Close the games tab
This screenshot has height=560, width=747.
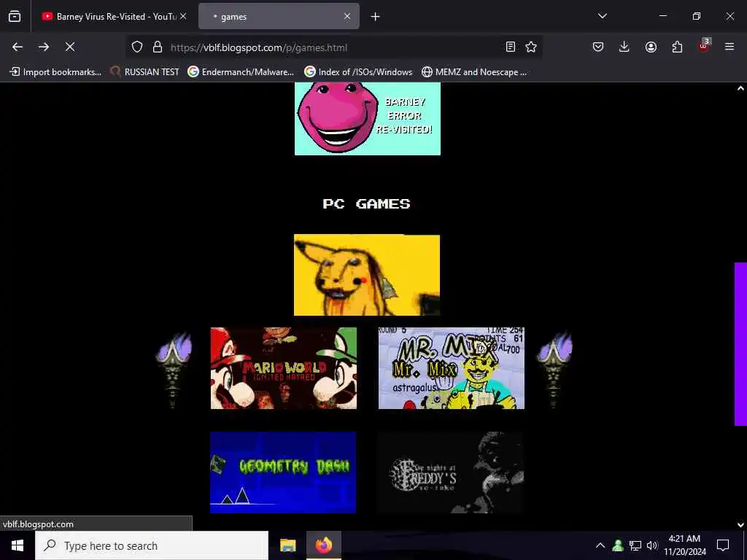coord(347,16)
